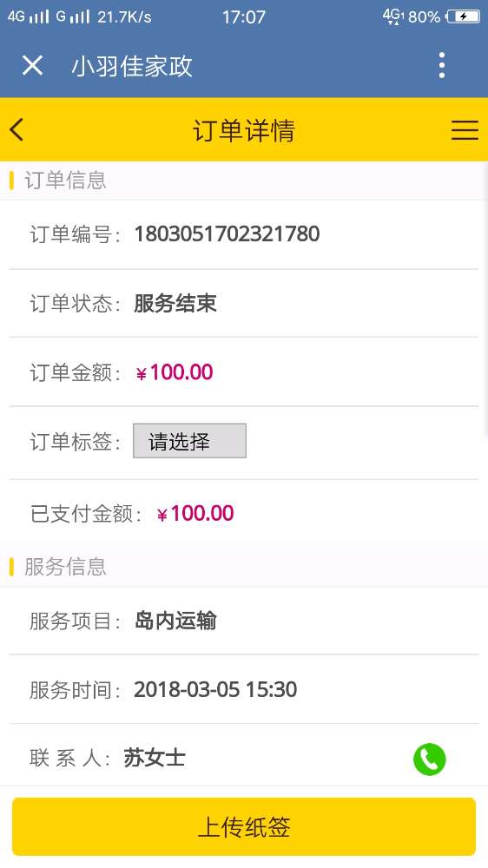Call 苏女士 with green phone icon

point(429,759)
